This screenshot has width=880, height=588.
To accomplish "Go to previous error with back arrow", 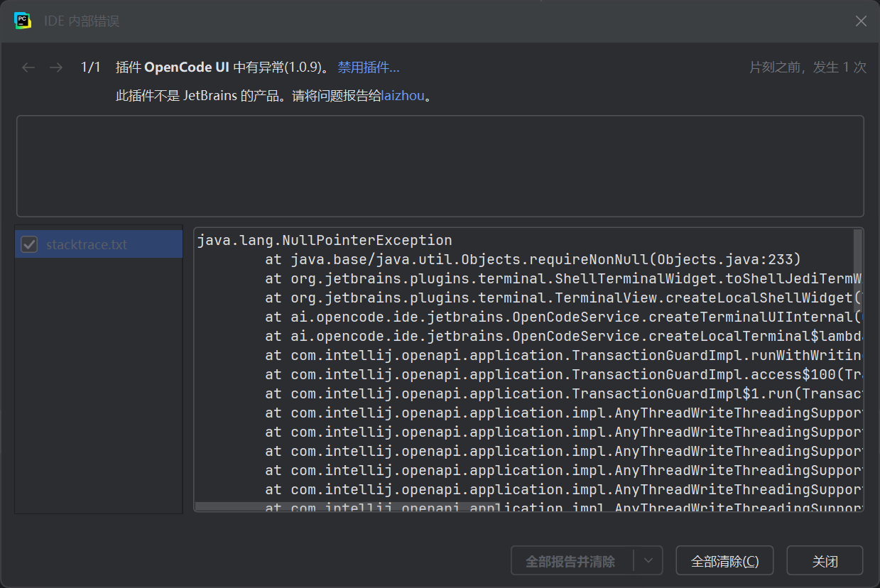I will (x=28, y=67).
